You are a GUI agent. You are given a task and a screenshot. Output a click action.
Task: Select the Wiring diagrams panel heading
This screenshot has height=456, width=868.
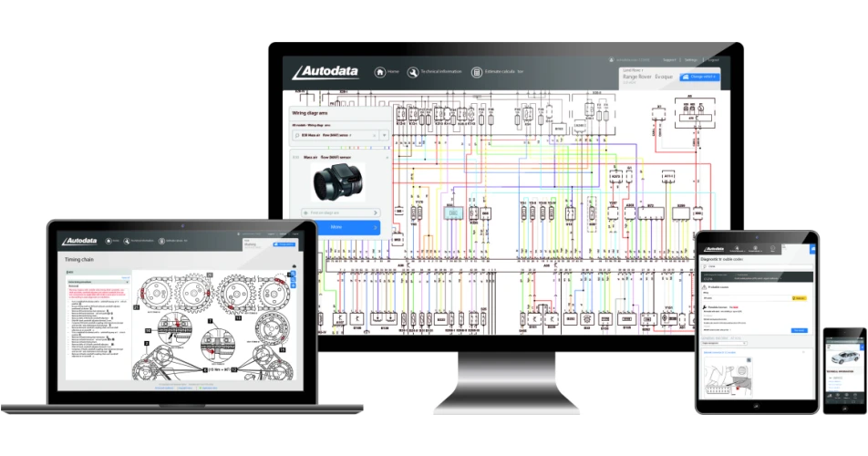pos(309,113)
